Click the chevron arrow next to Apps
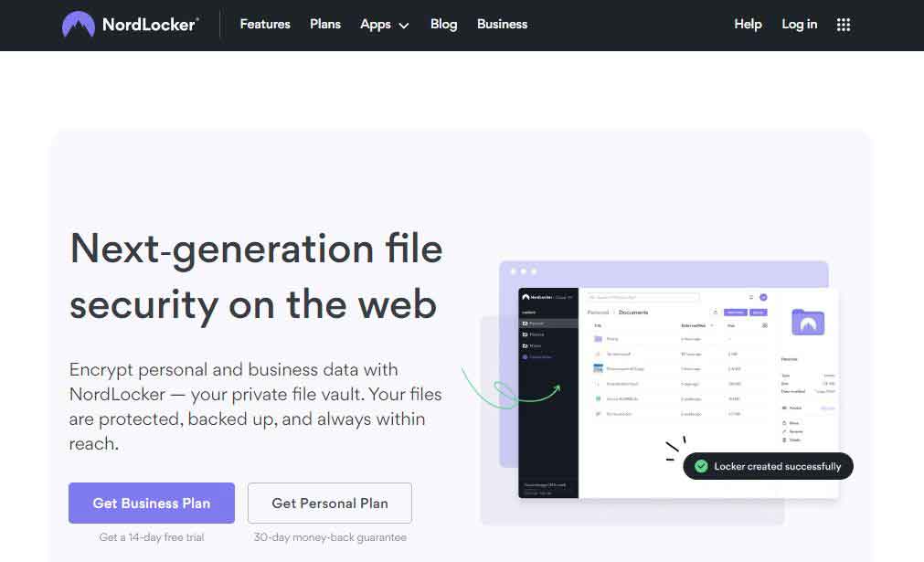 point(404,26)
